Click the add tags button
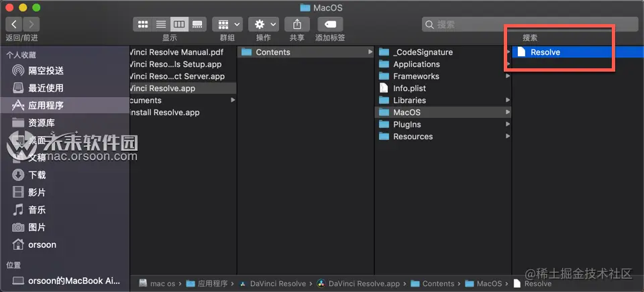 click(330, 24)
